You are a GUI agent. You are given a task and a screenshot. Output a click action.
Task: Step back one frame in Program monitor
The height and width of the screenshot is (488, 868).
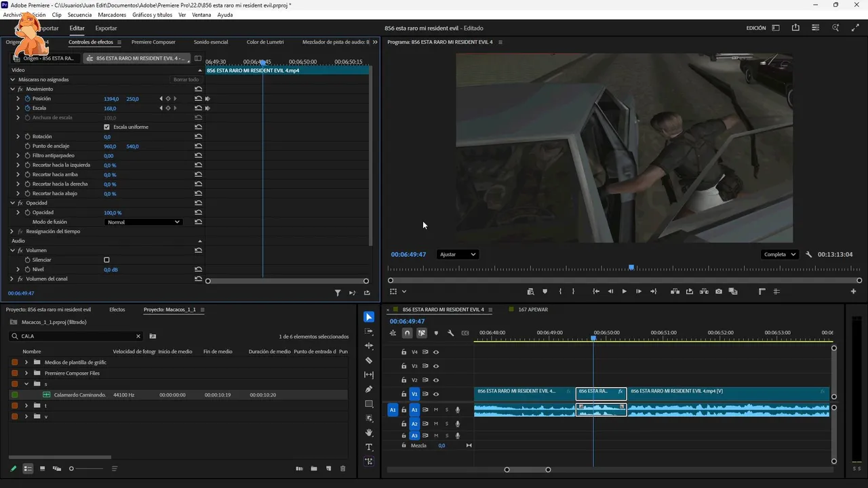610,291
